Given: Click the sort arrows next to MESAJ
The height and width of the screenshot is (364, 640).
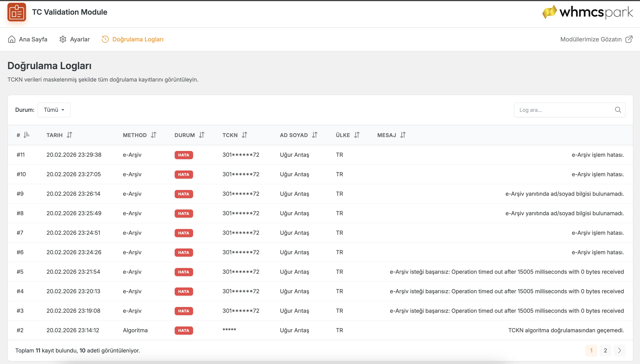Looking at the screenshot, I should point(403,135).
